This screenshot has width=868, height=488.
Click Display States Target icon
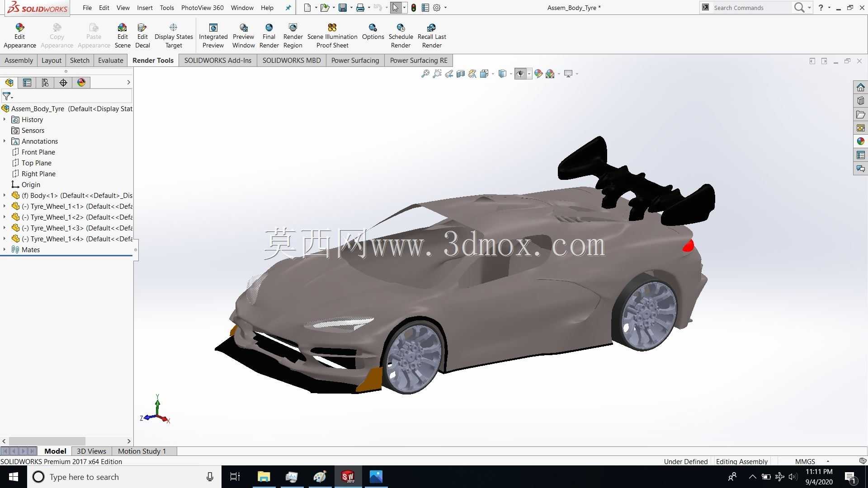pyautogui.click(x=174, y=28)
